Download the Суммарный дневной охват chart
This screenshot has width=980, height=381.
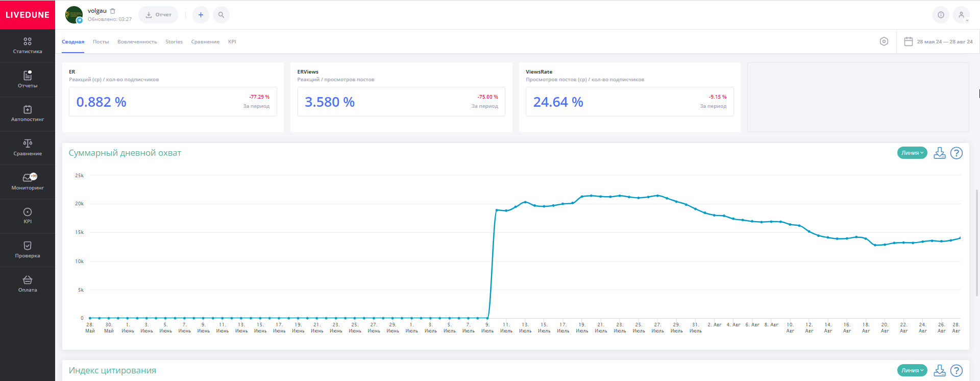point(939,153)
